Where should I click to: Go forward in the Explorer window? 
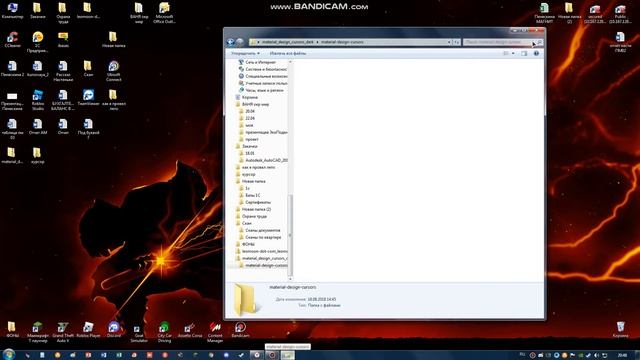(240, 42)
